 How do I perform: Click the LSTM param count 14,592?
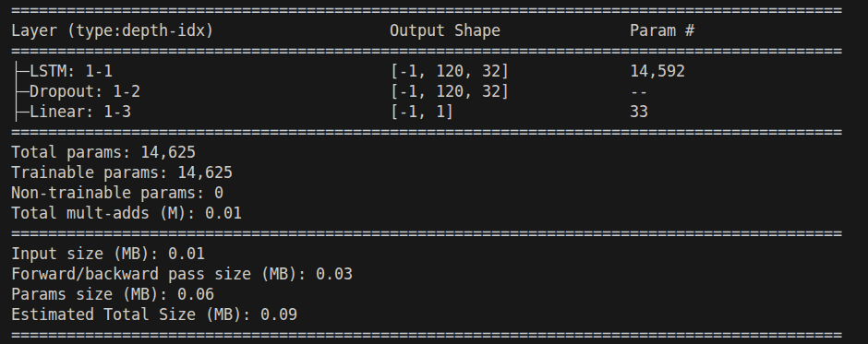657,71
